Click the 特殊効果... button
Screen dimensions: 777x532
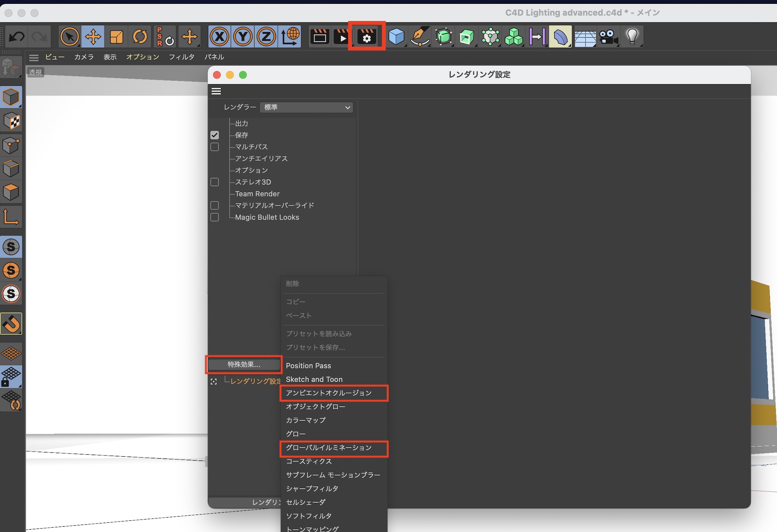[x=244, y=364]
